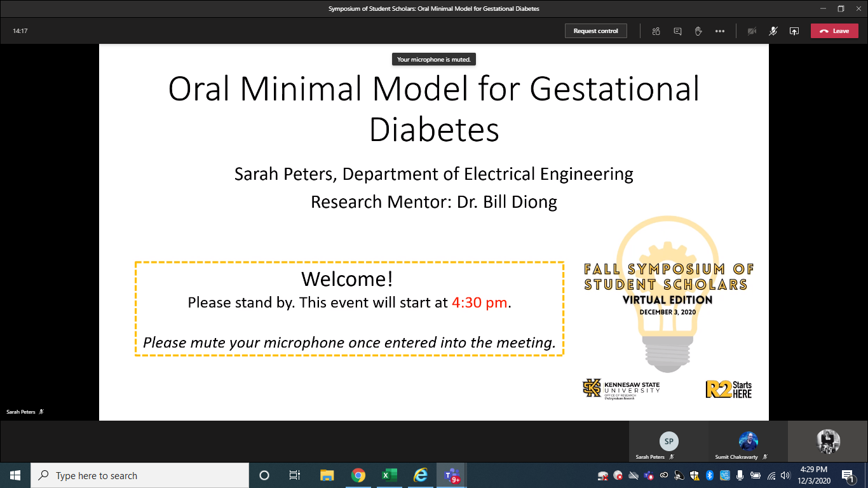Image resolution: width=868 pixels, height=488 pixels.
Task: Open the More actions ellipsis menu
Action: tap(719, 31)
